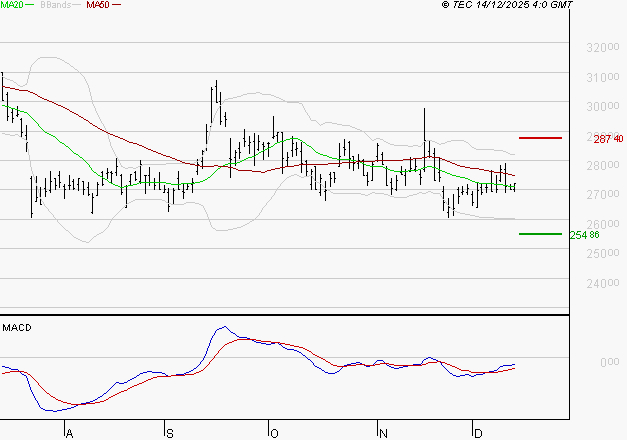Click the red resistance level line
This screenshot has height=440, width=627.
(540, 137)
